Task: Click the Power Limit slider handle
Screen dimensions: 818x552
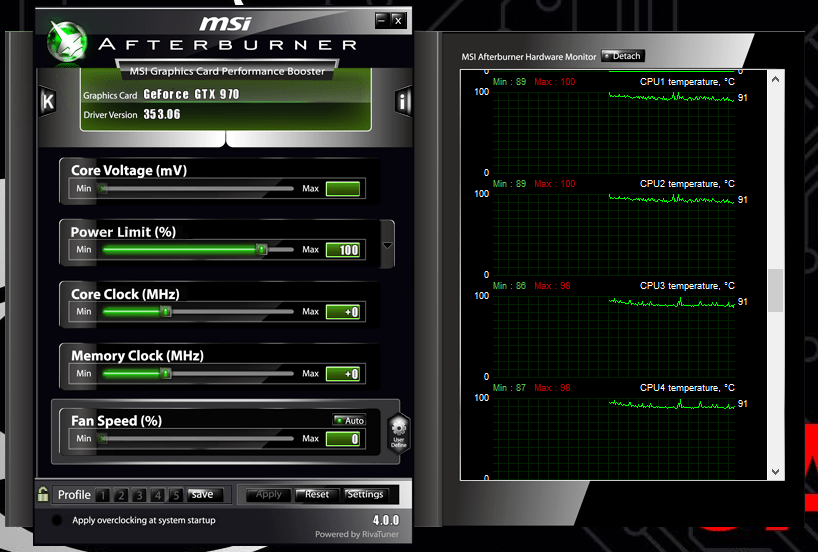Action: click(x=262, y=250)
